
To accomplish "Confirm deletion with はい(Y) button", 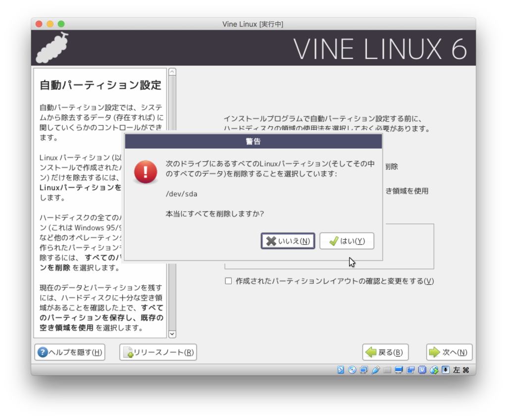I will click(x=347, y=241).
